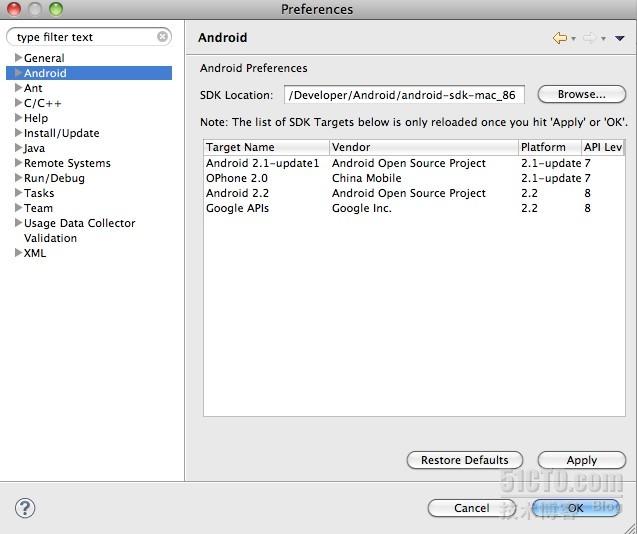637x534 pixels.
Task: Select Tasks in the preferences tree
Action: coord(39,193)
